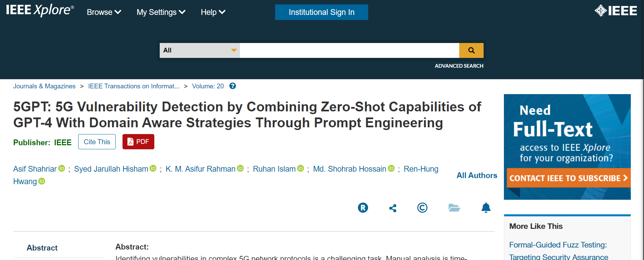Click the copyright permissions icon
The height and width of the screenshot is (260, 644).
pyautogui.click(x=422, y=208)
